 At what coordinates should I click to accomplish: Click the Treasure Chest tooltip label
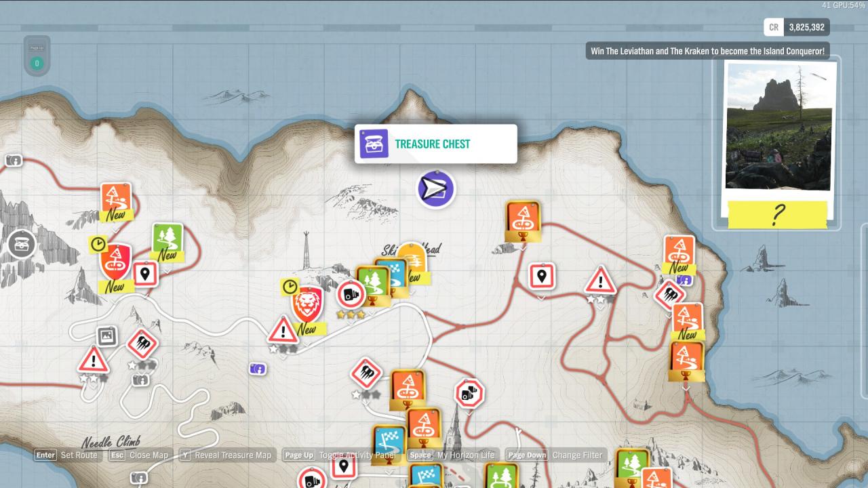pyautogui.click(x=433, y=144)
